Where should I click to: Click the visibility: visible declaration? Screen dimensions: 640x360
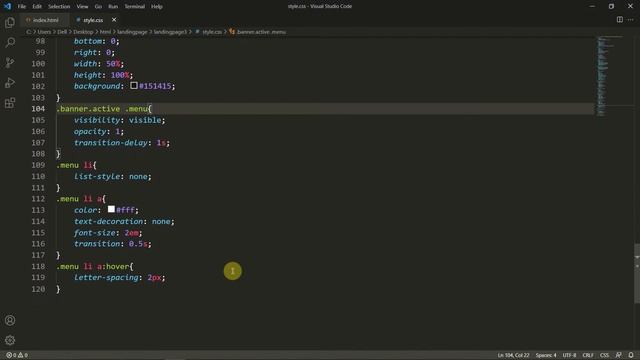(x=120, y=120)
